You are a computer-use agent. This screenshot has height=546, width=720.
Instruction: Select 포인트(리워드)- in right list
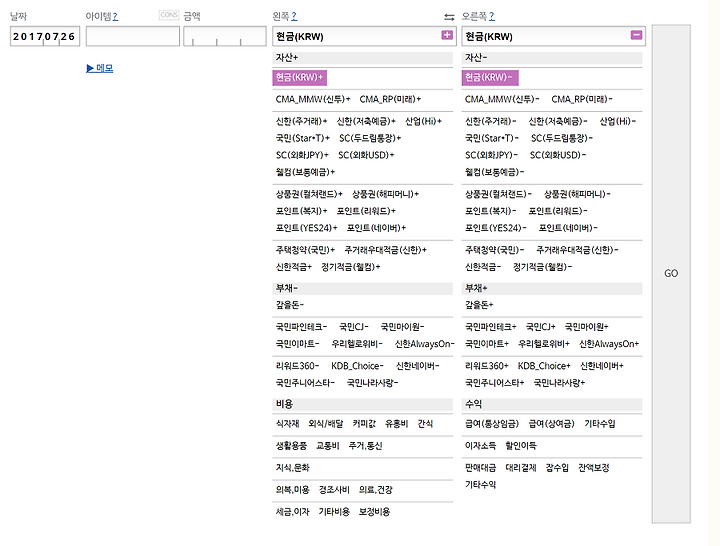[558, 211]
